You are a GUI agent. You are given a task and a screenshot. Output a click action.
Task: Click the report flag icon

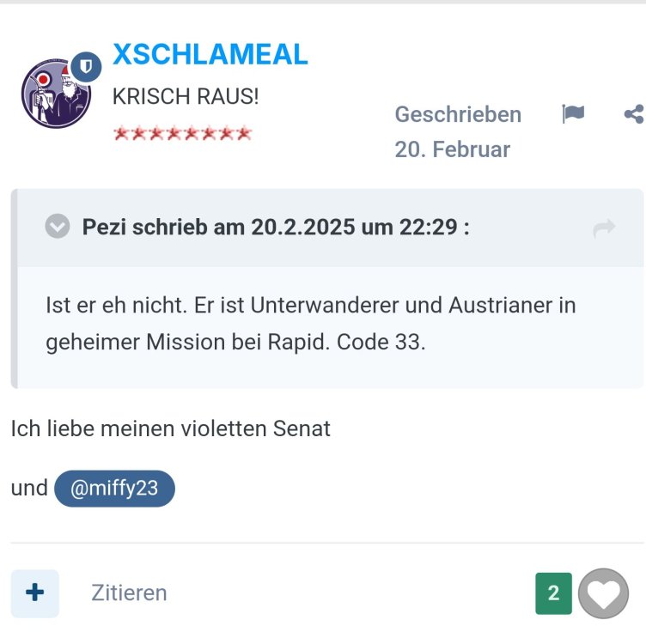(573, 114)
